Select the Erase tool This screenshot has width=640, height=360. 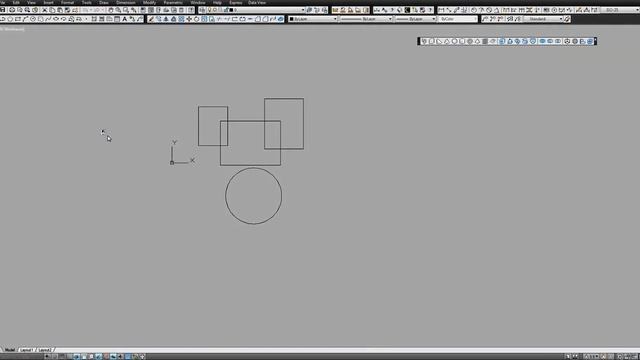click(x=151, y=19)
